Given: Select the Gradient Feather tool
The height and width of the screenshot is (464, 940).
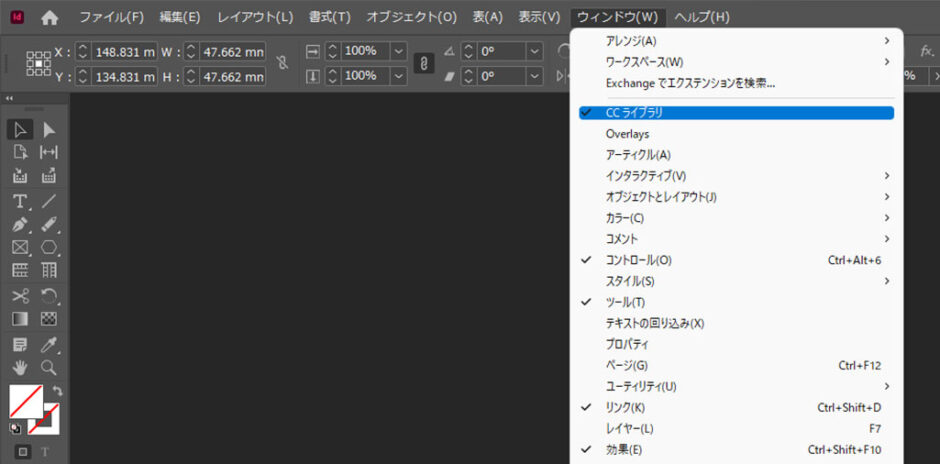Looking at the screenshot, I should click(x=49, y=319).
